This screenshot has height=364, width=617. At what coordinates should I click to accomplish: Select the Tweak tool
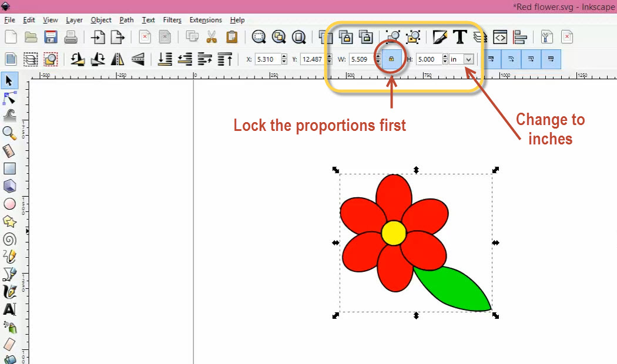pos(9,116)
